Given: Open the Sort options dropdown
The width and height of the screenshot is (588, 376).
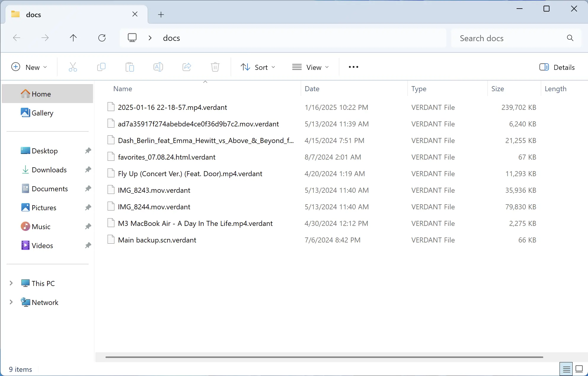Looking at the screenshot, I should tap(258, 67).
